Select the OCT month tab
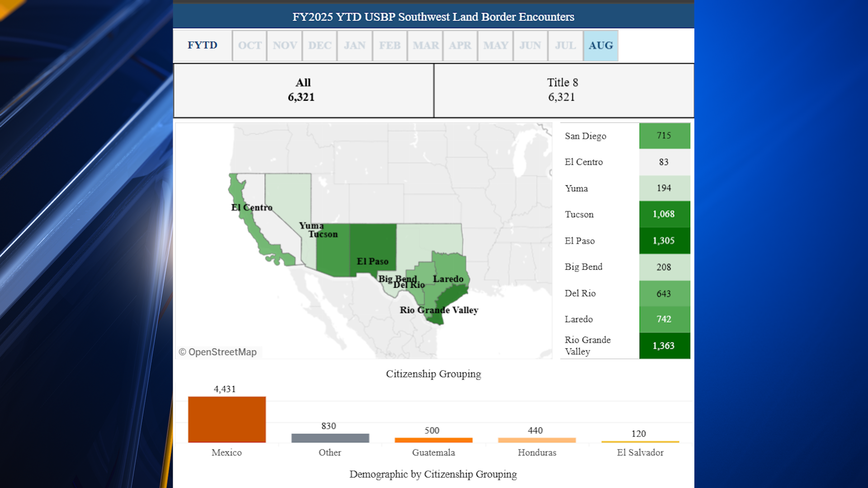Image resolution: width=868 pixels, height=488 pixels. 250,46
